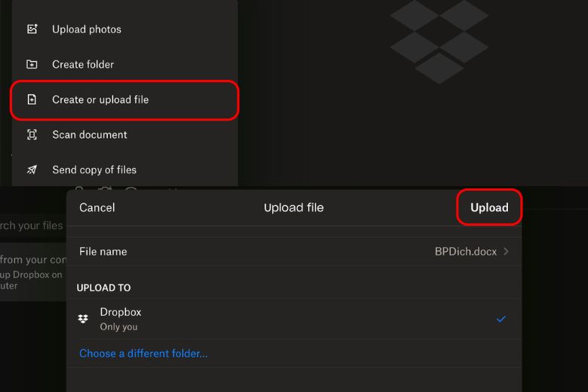The height and width of the screenshot is (392, 588).
Task: Select Create or upload file option
Action: tap(124, 100)
